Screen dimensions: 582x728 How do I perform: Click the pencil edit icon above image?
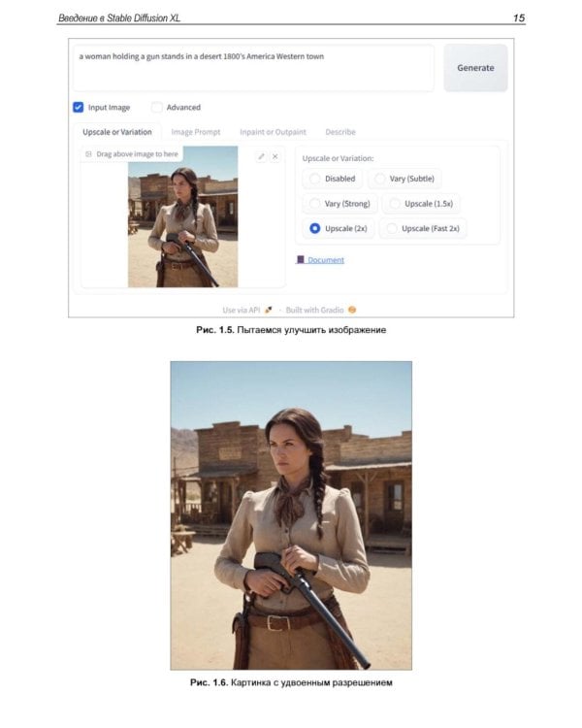pyautogui.click(x=261, y=157)
